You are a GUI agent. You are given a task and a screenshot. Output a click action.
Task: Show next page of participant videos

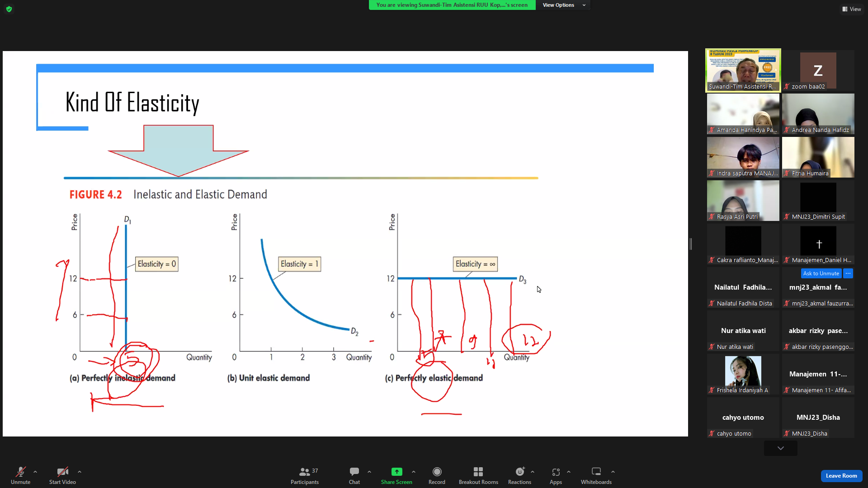click(781, 448)
